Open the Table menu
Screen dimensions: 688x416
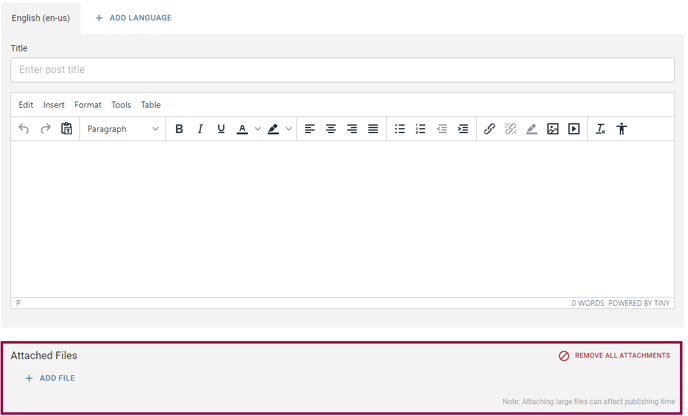tap(150, 105)
